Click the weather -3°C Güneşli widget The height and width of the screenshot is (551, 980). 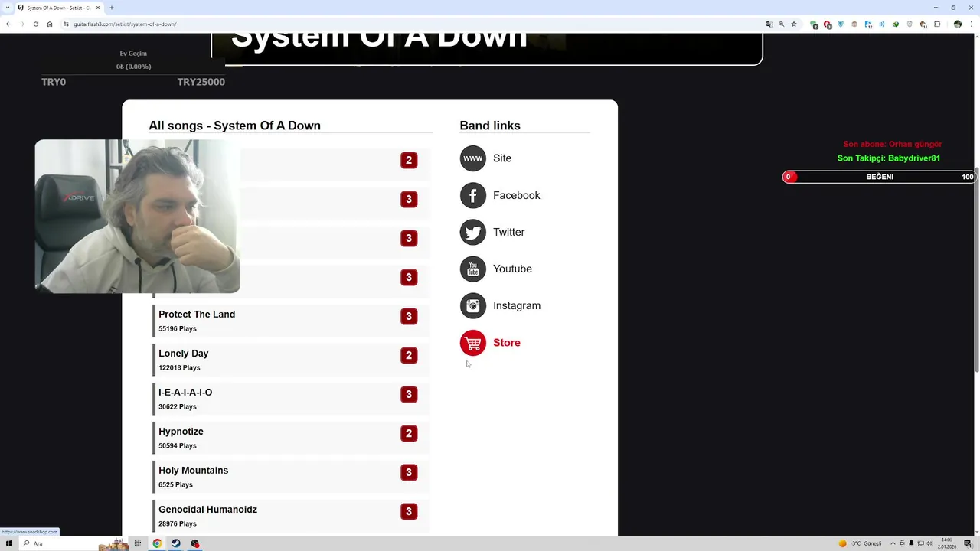[861, 543]
